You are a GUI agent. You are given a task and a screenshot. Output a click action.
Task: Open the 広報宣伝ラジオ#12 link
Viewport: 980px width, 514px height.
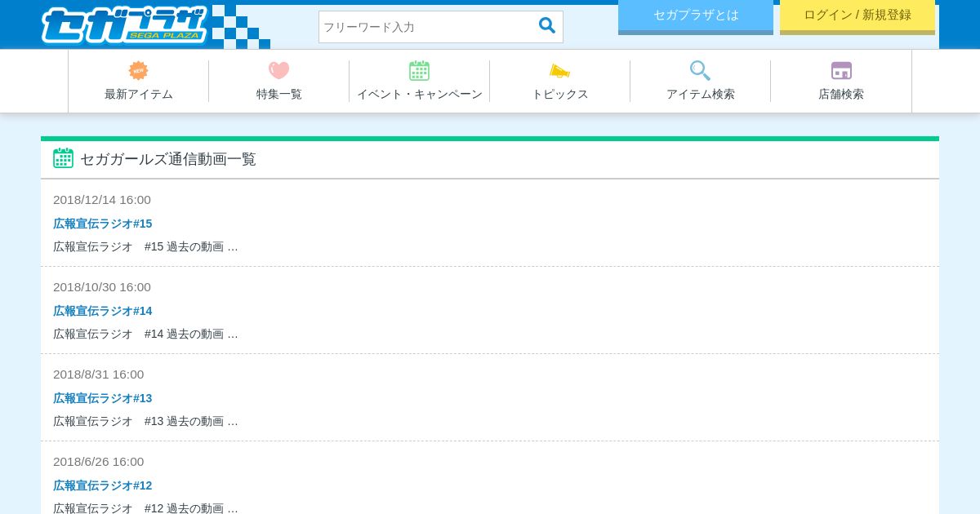tap(103, 485)
